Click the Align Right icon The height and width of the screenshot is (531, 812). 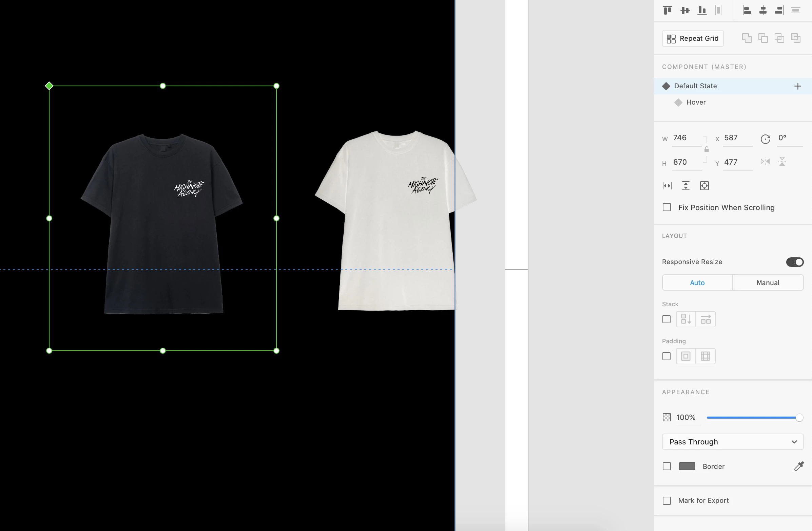779,11
